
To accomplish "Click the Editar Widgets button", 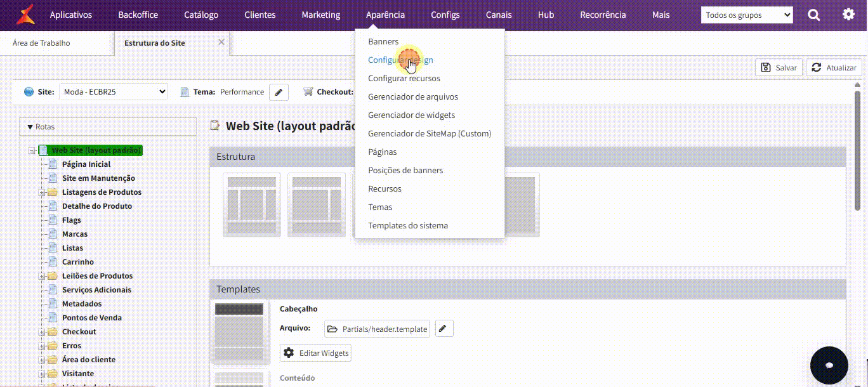I will coord(316,353).
